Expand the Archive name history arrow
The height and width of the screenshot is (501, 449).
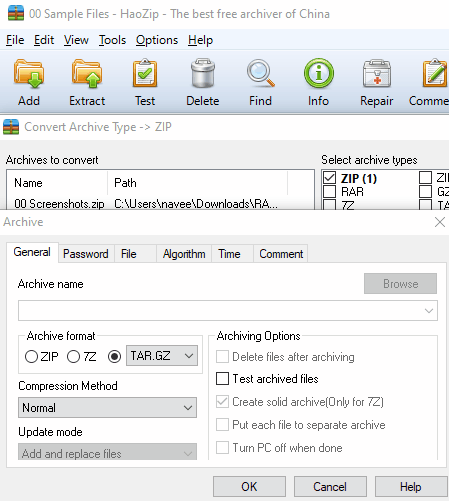429,311
